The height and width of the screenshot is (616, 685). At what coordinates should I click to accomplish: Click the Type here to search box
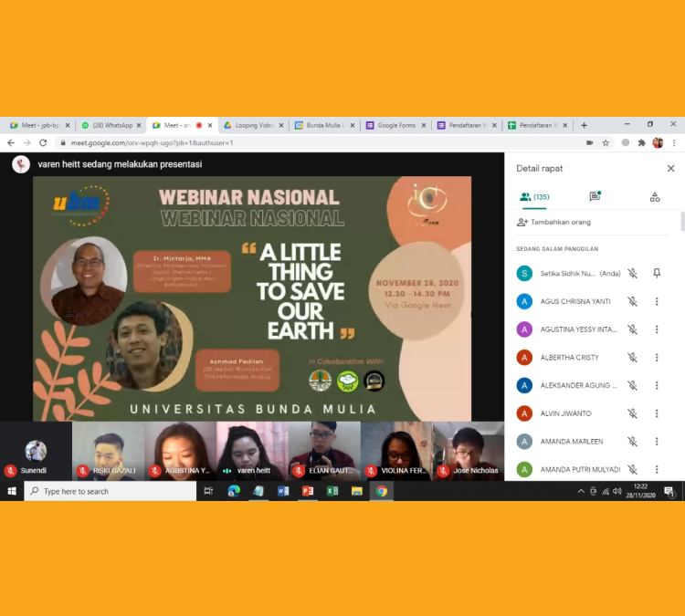pyautogui.click(x=111, y=491)
